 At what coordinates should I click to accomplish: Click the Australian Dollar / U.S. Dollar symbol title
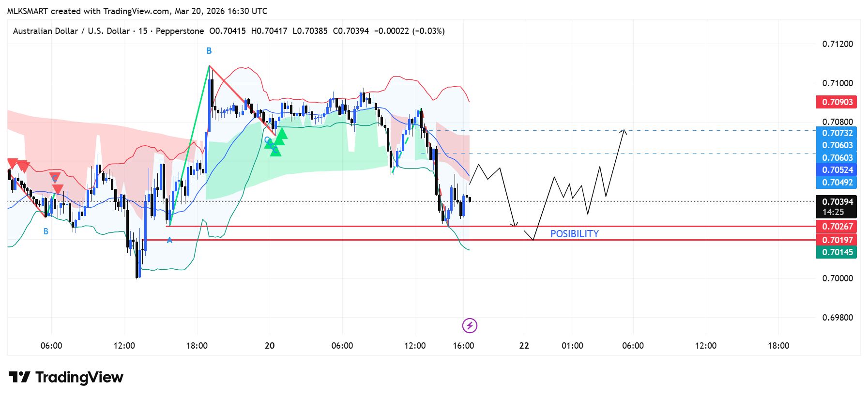click(72, 31)
